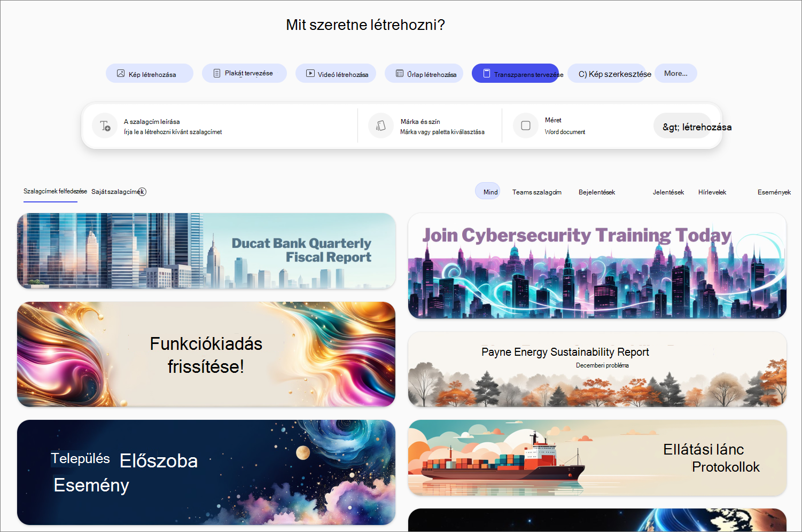Open Település Előszoba Esemény banner
This screenshot has height=532, width=802.
pyautogui.click(x=206, y=472)
